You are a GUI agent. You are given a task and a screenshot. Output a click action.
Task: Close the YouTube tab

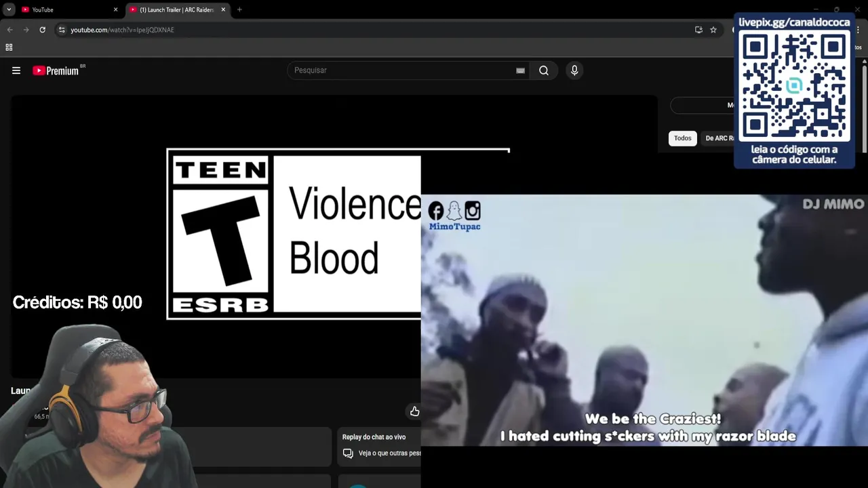coord(115,9)
